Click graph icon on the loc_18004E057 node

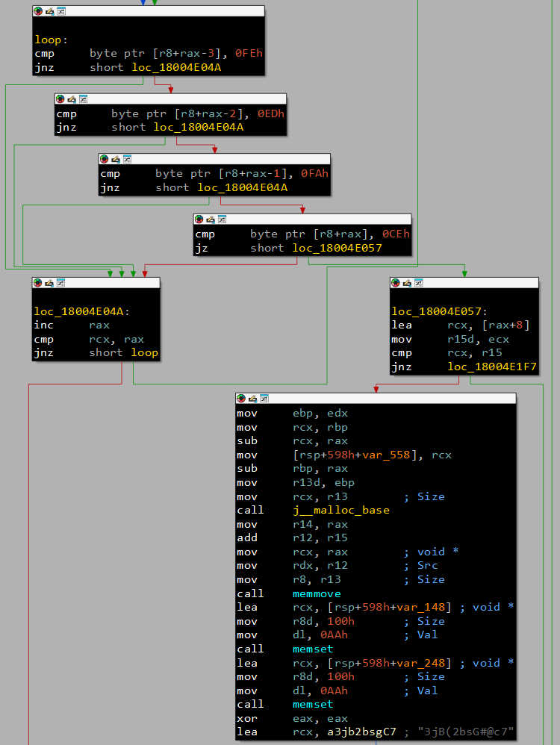click(x=418, y=283)
